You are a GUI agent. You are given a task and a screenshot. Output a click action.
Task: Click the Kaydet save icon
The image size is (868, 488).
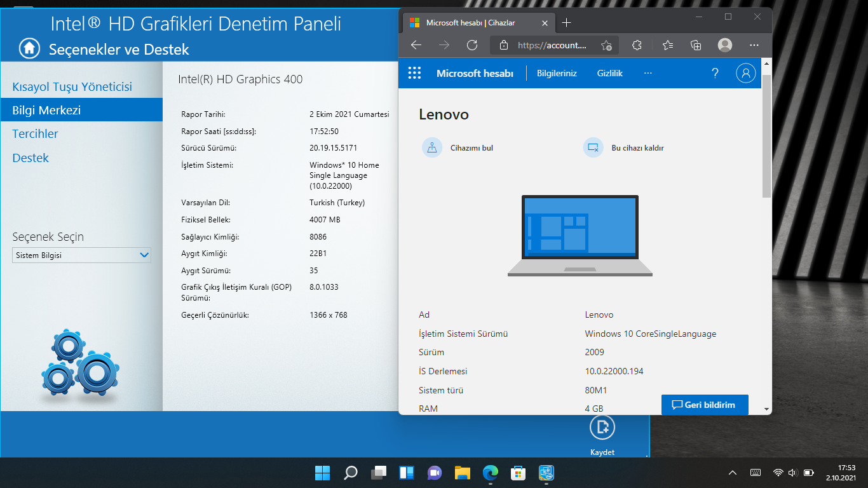602,427
